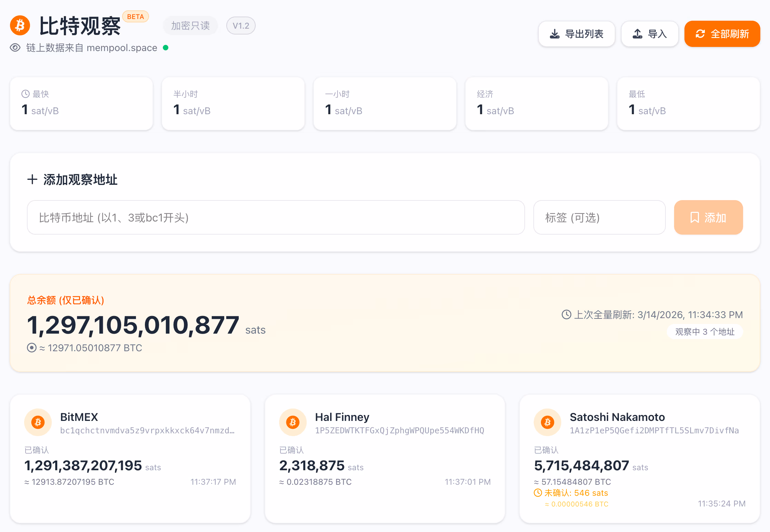The height and width of the screenshot is (532, 770).
Task: Click the orange clock icon beside 未确认
Action: [538, 493]
